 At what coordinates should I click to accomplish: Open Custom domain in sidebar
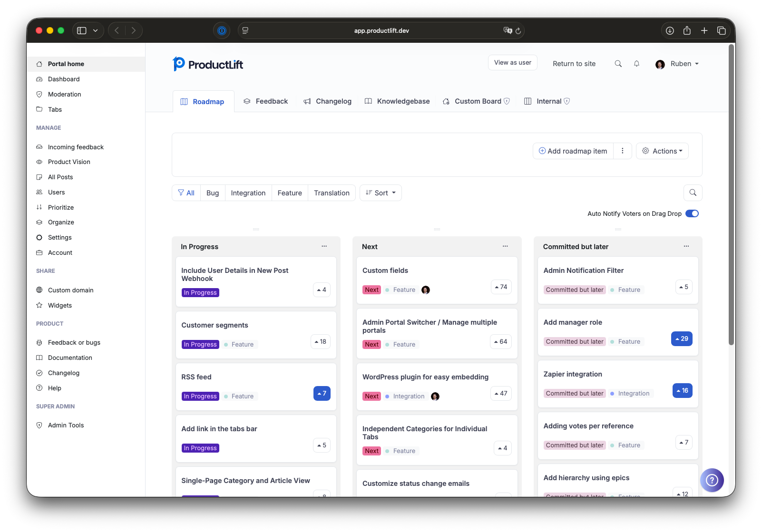86,290
